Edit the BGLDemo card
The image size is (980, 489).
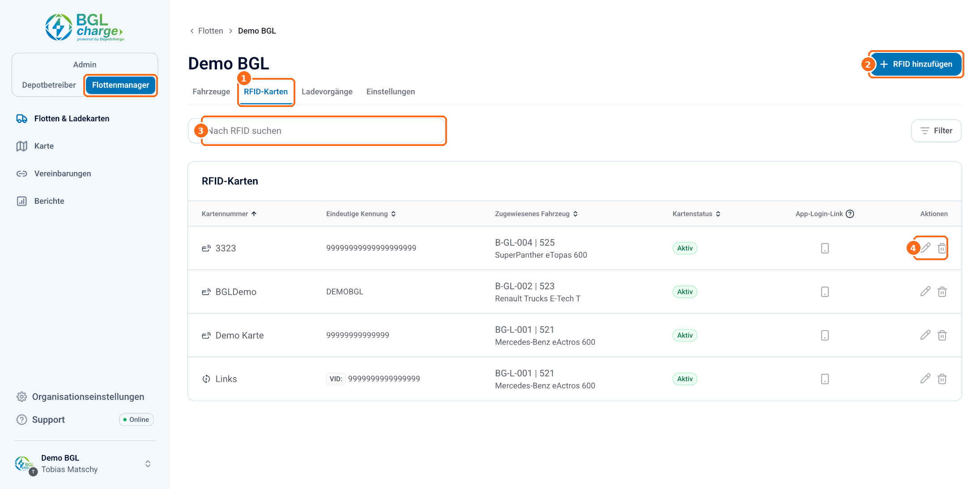click(925, 292)
